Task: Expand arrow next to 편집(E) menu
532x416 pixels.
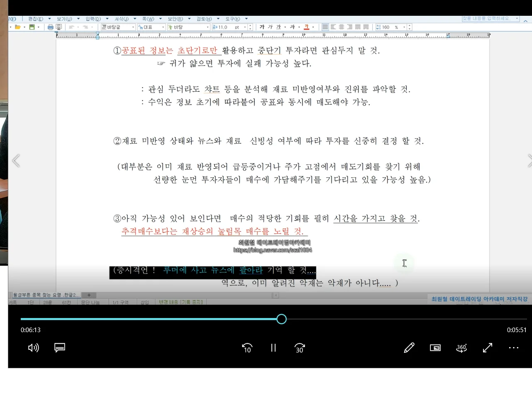Action: 49,19
